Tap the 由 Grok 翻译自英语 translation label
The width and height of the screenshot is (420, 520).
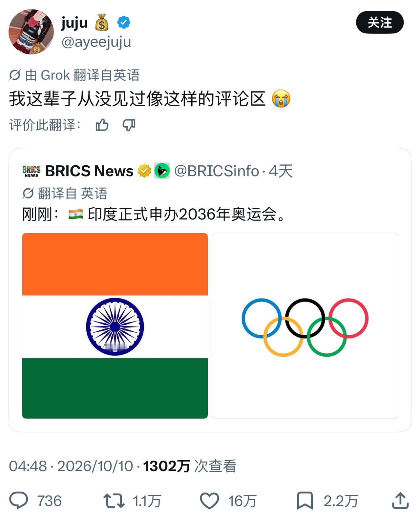point(74,75)
